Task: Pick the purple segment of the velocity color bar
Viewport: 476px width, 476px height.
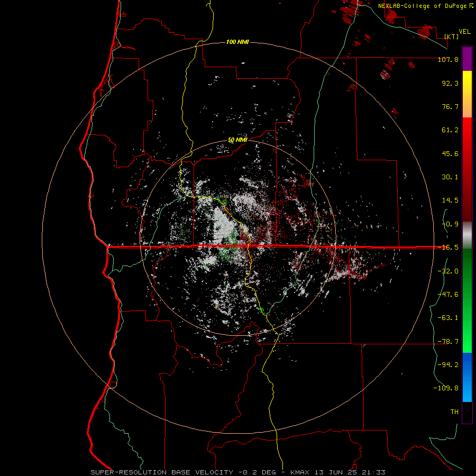Action: click(x=467, y=59)
